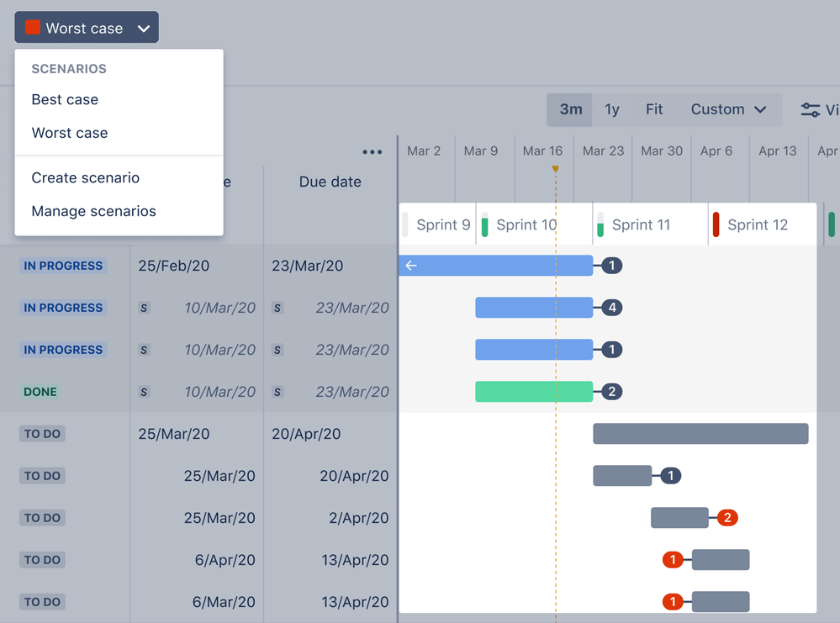Viewport: 840px width, 623px height.
Task: Click start date 6/Mar/20
Action: pos(224,602)
